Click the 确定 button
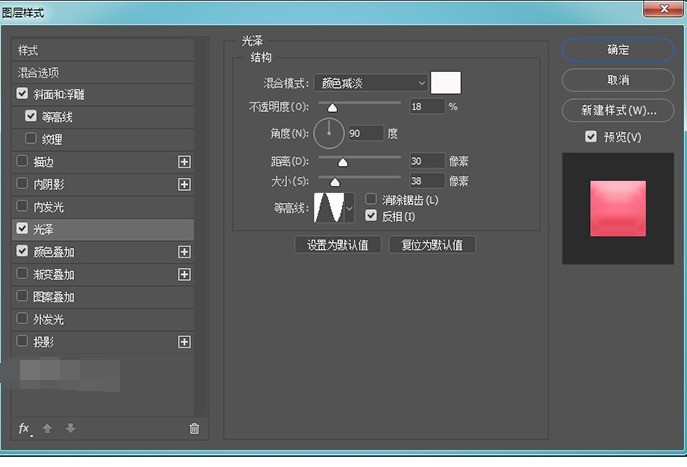This screenshot has width=687, height=467. [618, 50]
